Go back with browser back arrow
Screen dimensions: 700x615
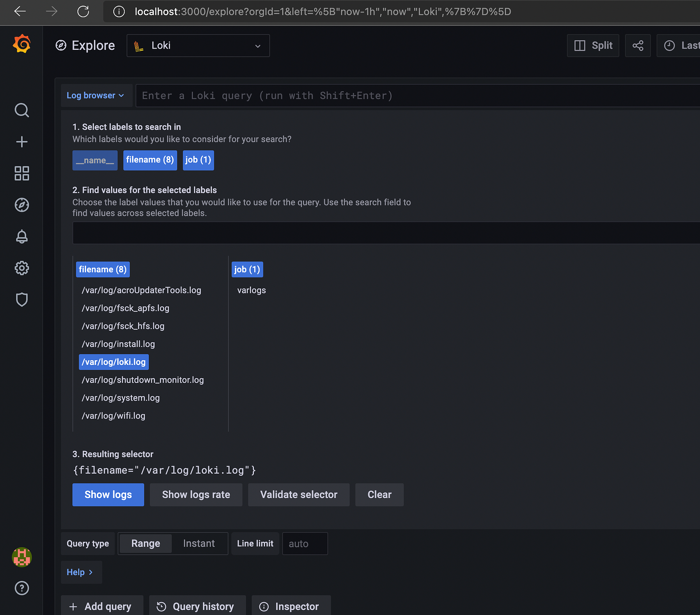coord(20,11)
